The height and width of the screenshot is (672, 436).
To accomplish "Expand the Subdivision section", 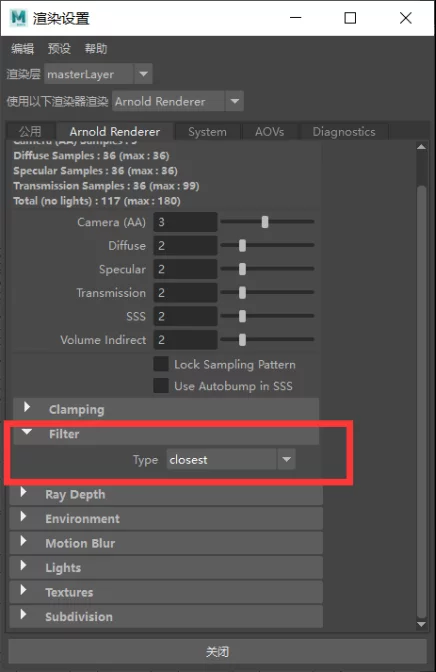I will click(x=166, y=616).
